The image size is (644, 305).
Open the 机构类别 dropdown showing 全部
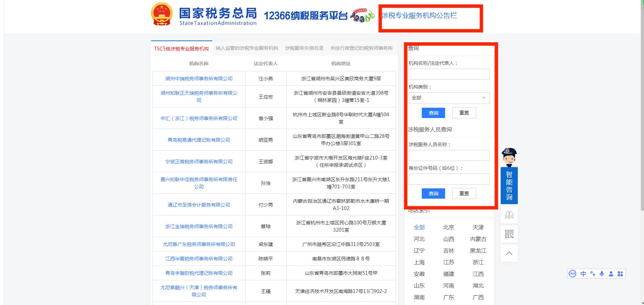pos(449,98)
